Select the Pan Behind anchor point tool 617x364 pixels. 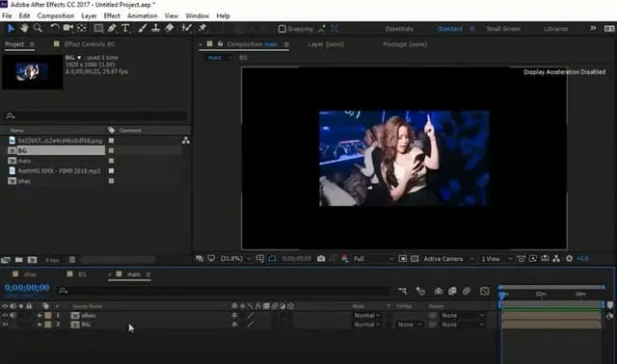click(x=82, y=28)
